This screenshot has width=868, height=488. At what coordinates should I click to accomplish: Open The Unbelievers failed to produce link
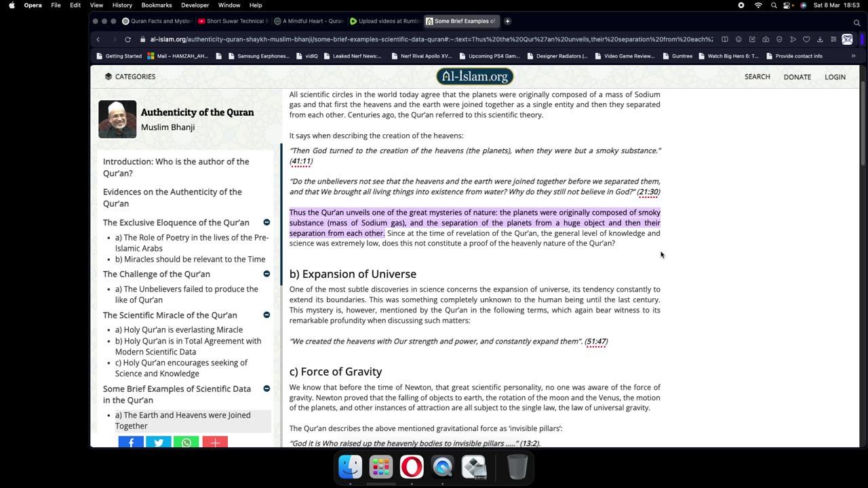click(x=186, y=294)
